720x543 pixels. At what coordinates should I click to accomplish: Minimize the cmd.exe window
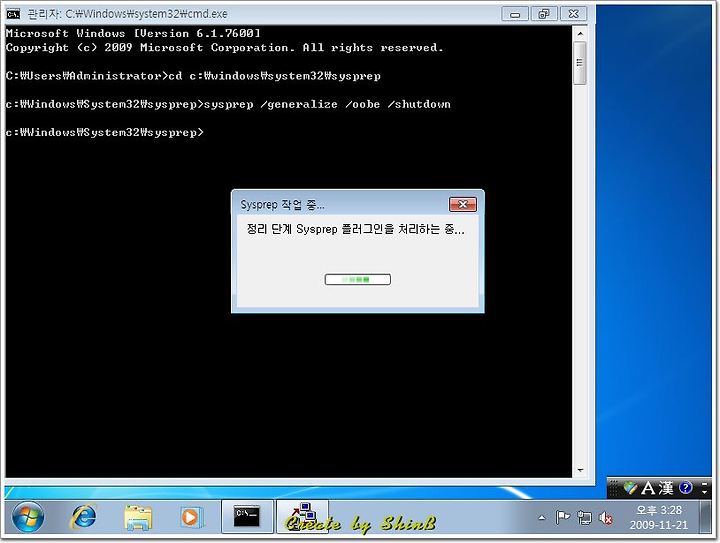[x=515, y=14]
